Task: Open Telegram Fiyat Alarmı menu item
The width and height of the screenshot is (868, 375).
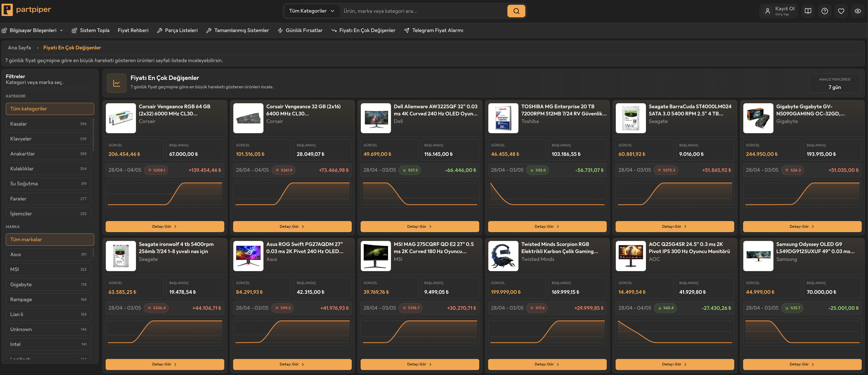Action: point(433,30)
